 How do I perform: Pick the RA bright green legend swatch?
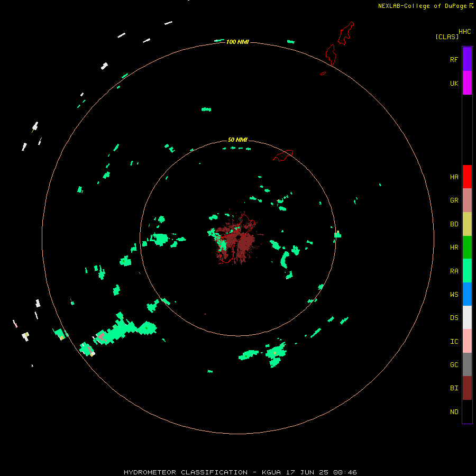[467, 271]
